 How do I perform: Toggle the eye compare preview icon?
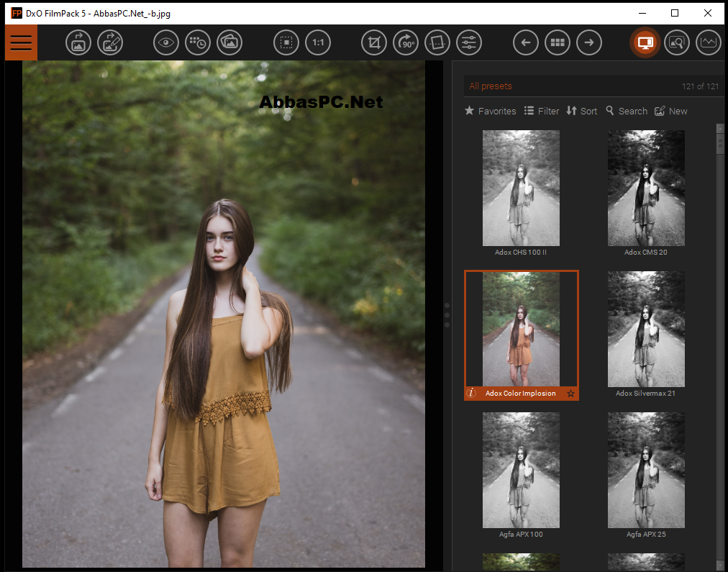click(x=165, y=42)
